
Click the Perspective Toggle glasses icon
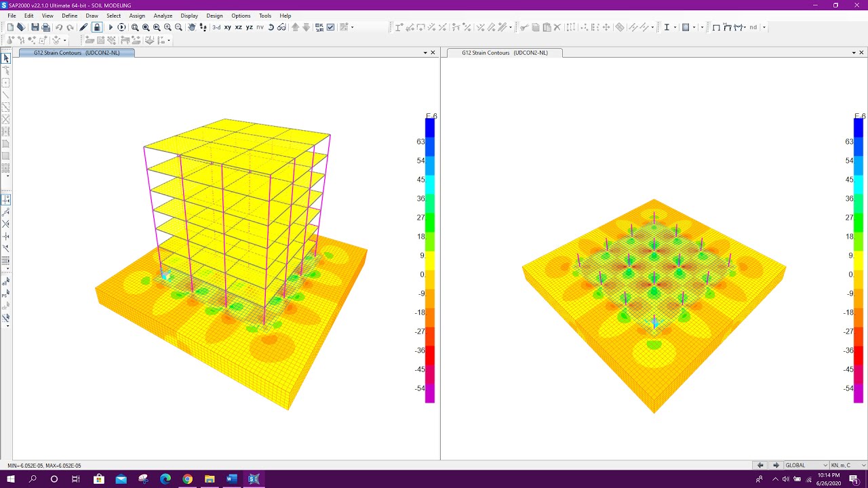(281, 27)
